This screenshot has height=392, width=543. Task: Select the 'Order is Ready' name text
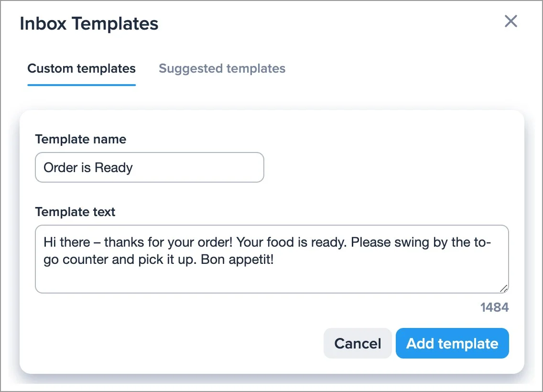tap(88, 167)
